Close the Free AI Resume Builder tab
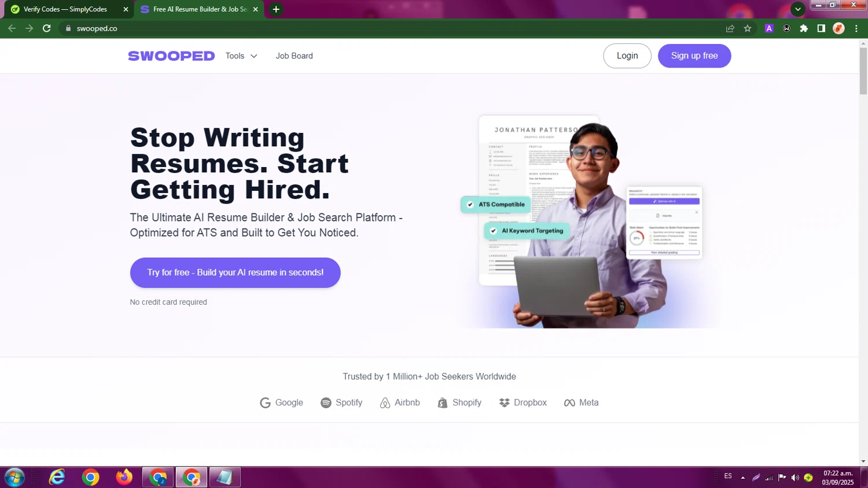868x488 pixels. pyautogui.click(x=255, y=9)
